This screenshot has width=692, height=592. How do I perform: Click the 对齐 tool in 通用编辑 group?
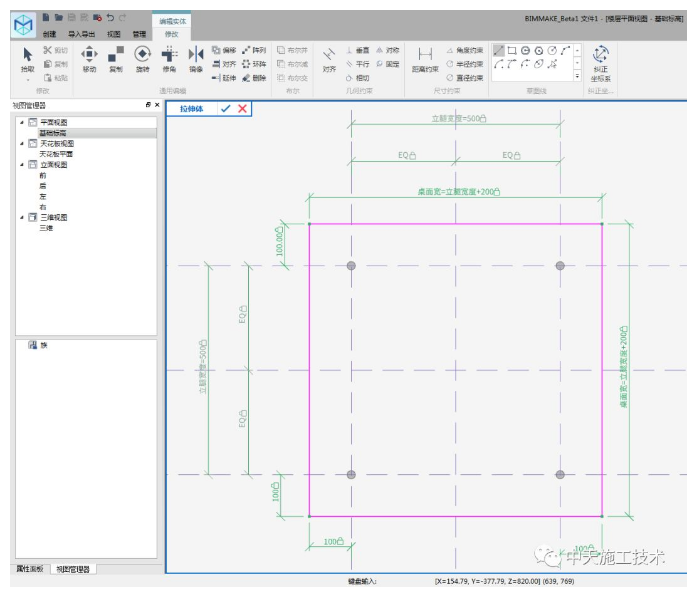pos(224,64)
